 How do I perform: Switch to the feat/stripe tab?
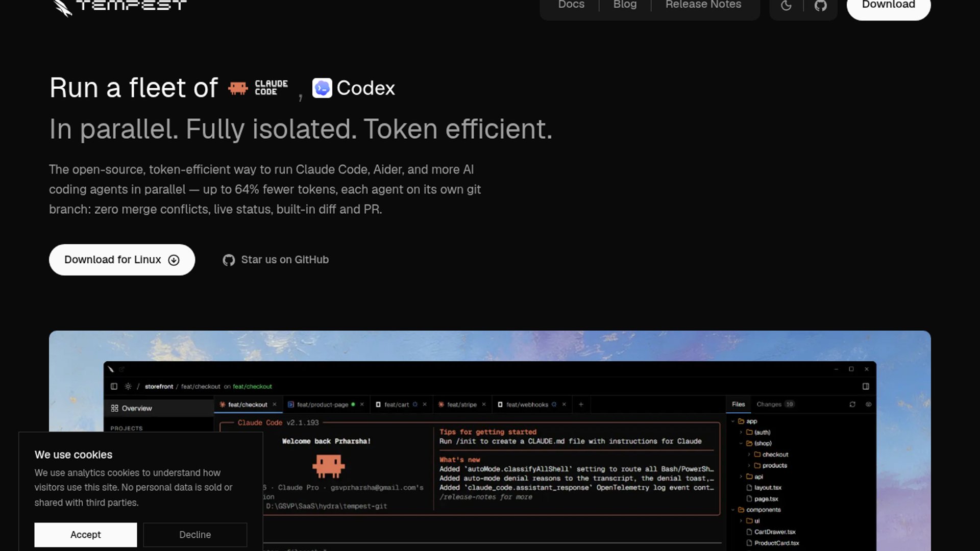point(461,405)
